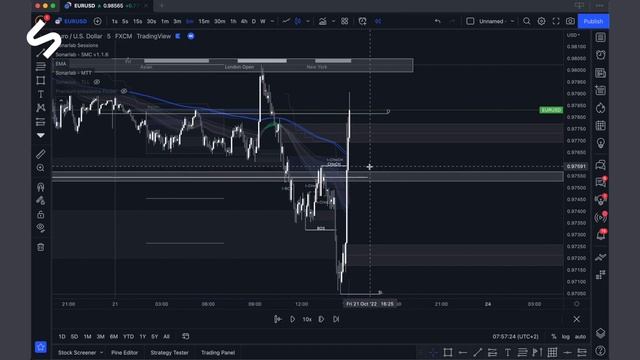Open the Pine Editor tab

coord(124,353)
